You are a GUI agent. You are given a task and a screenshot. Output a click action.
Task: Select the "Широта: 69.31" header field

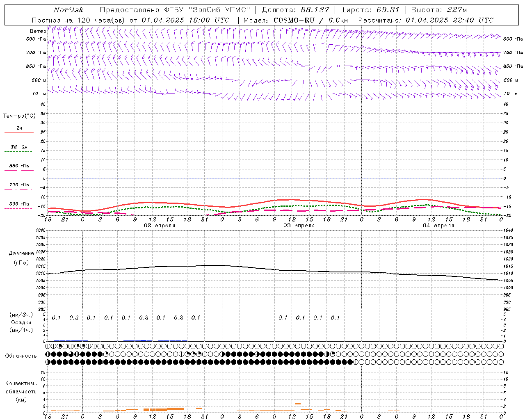click(370, 10)
